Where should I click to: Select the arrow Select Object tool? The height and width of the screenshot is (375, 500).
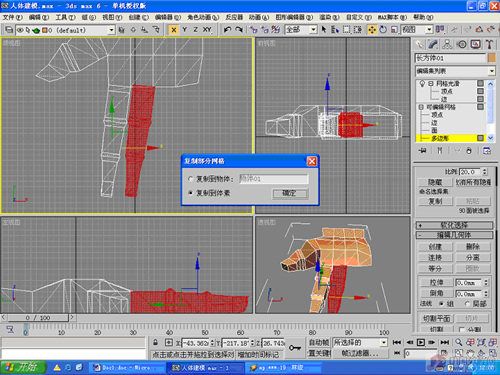[324, 30]
